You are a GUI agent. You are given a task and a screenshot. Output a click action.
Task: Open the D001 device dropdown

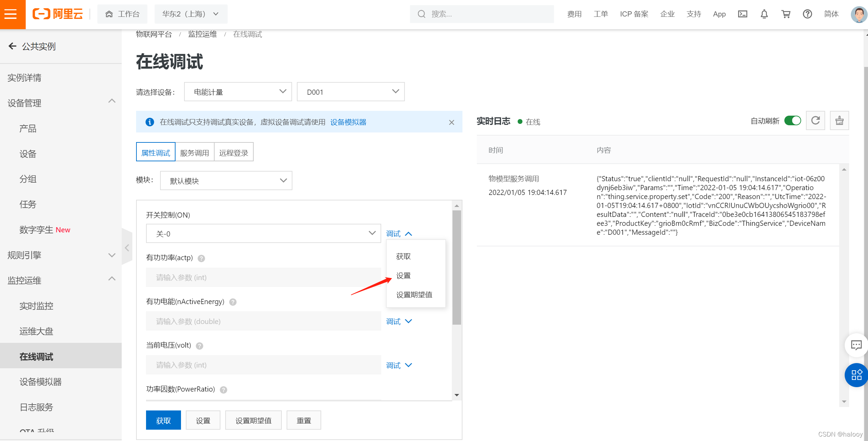[350, 92]
